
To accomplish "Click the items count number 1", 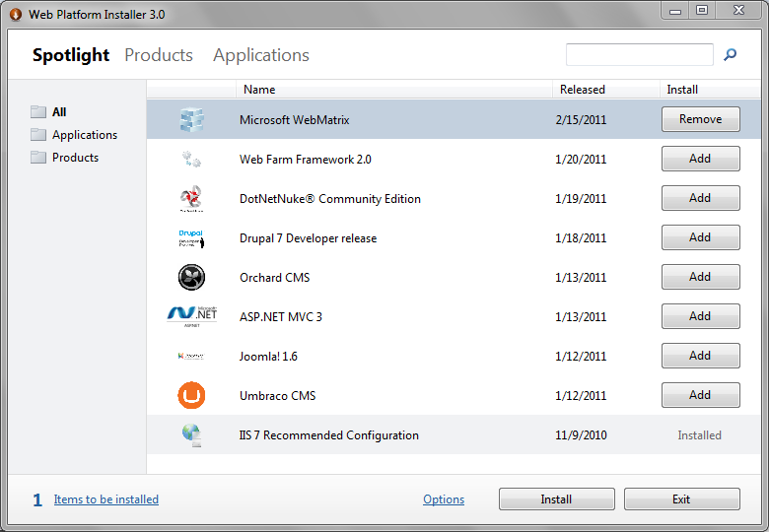I will (x=37, y=499).
